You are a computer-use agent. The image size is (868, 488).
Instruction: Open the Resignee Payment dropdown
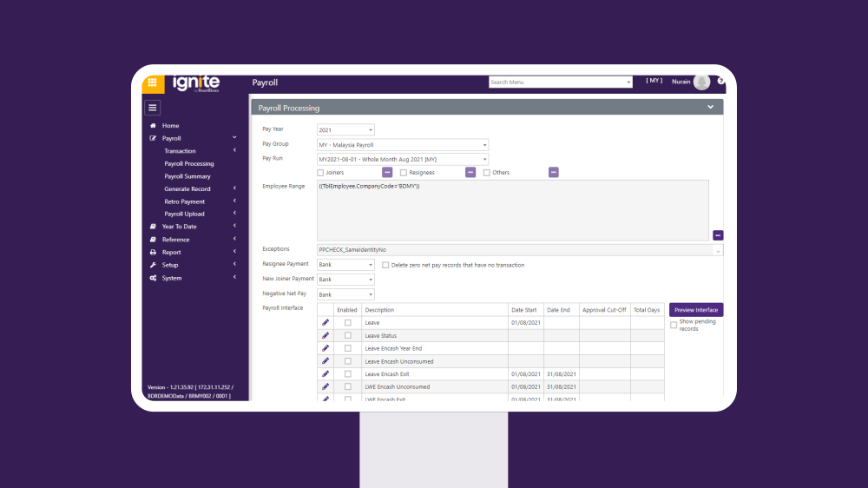(345, 265)
